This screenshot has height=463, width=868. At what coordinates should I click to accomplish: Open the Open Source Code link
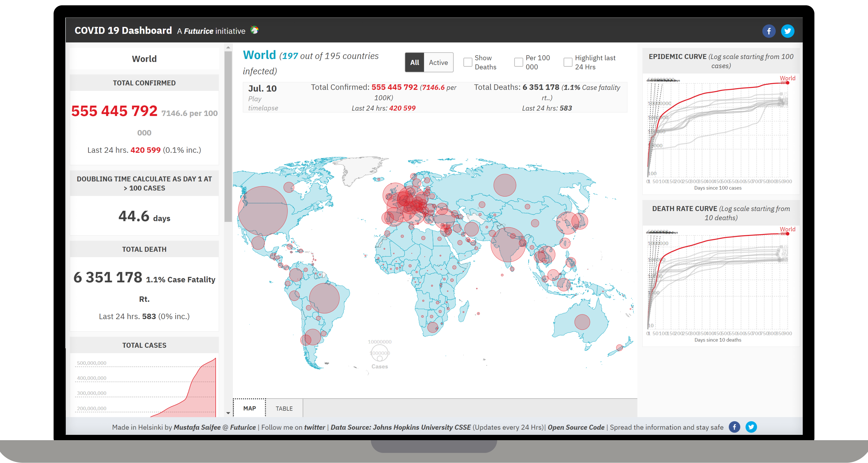coord(576,427)
